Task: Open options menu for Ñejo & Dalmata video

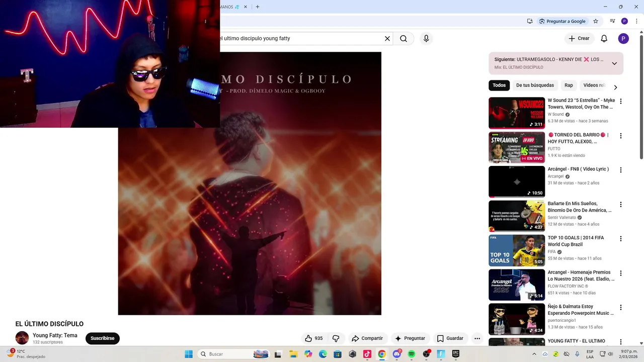Action: (620, 308)
